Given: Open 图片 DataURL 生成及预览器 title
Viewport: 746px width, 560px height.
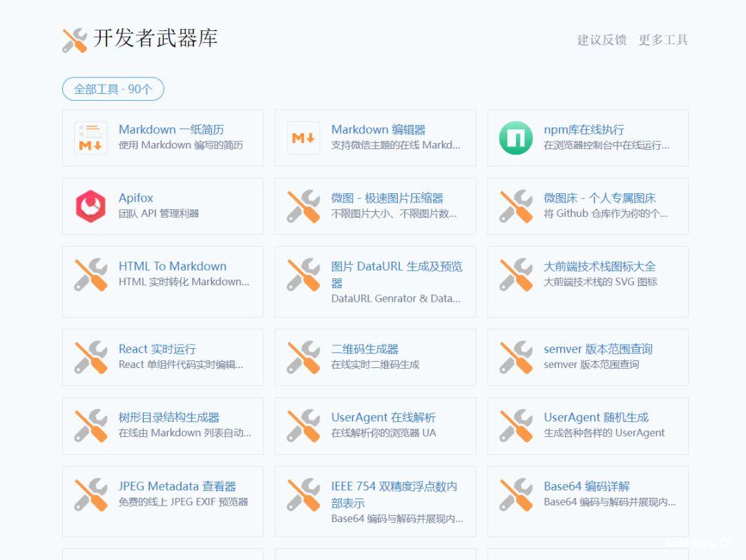Looking at the screenshot, I should [x=396, y=275].
